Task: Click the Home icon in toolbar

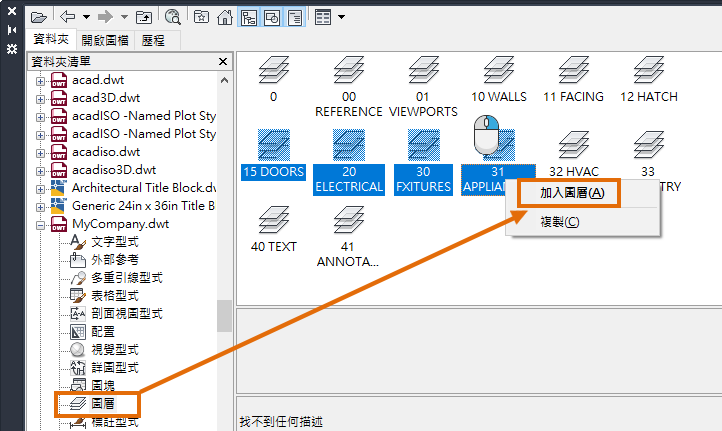Action: click(225, 17)
